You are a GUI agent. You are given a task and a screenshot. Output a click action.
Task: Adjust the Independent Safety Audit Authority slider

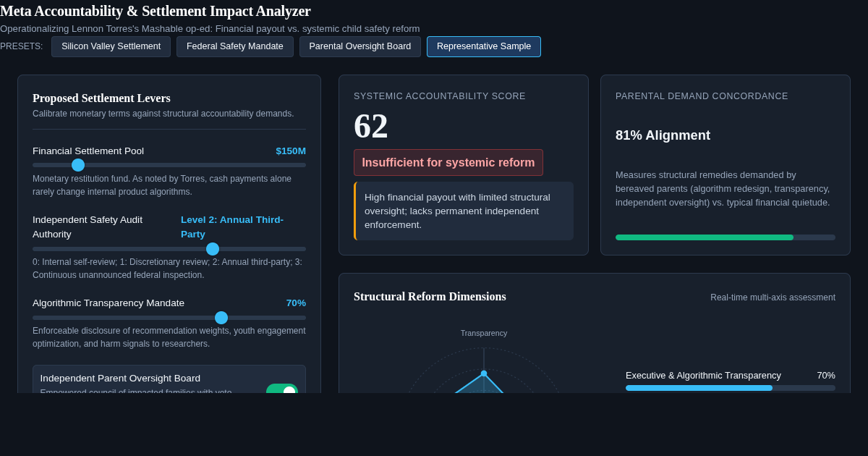pyautogui.click(x=169, y=249)
